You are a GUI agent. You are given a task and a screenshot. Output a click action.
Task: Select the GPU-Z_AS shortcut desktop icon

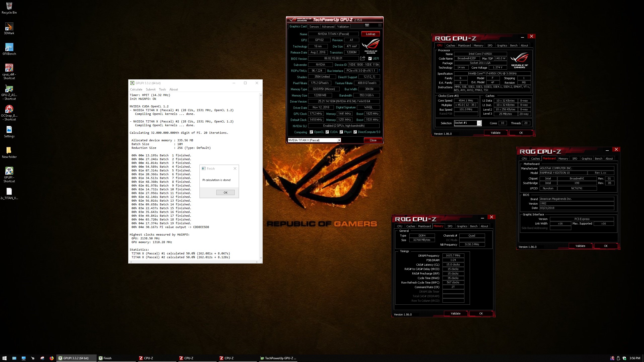pyautogui.click(x=9, y=92)
